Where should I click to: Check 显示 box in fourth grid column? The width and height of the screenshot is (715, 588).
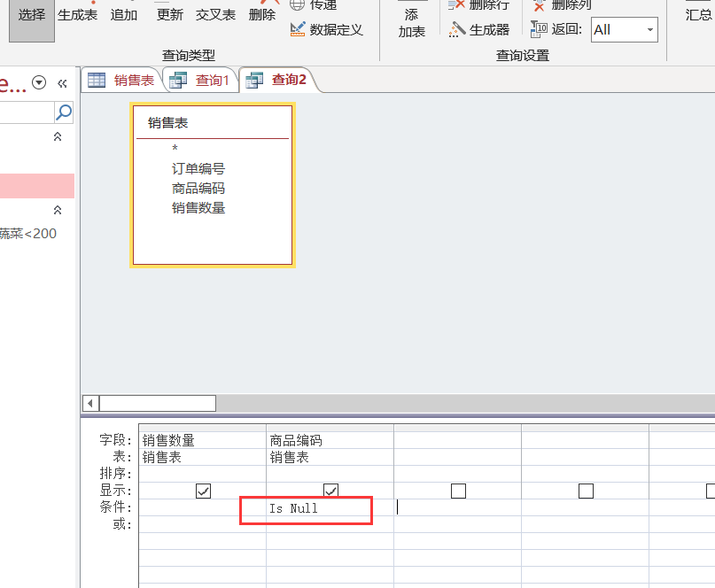click(x=586, y=491)
